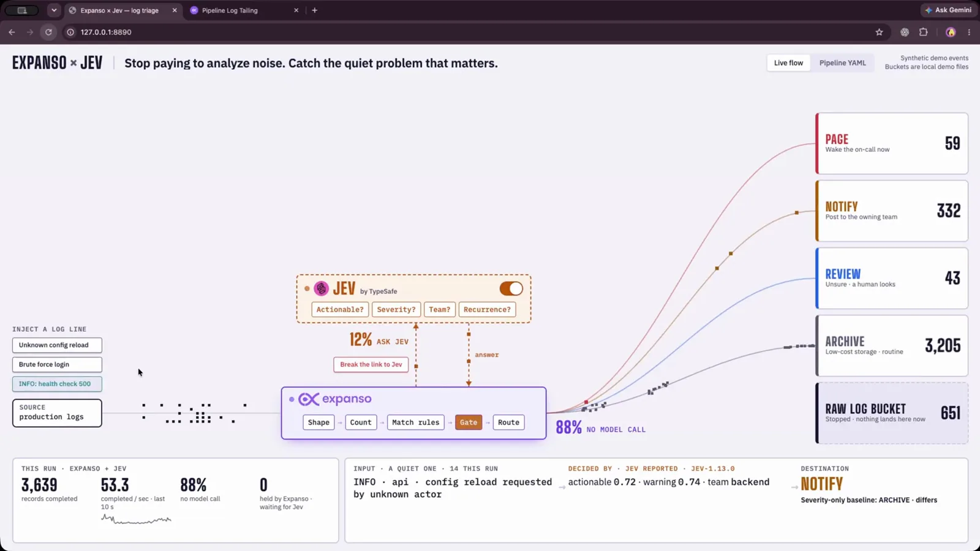Bookmark this page with star icon

pyautogui.click(x=879, y=32)
